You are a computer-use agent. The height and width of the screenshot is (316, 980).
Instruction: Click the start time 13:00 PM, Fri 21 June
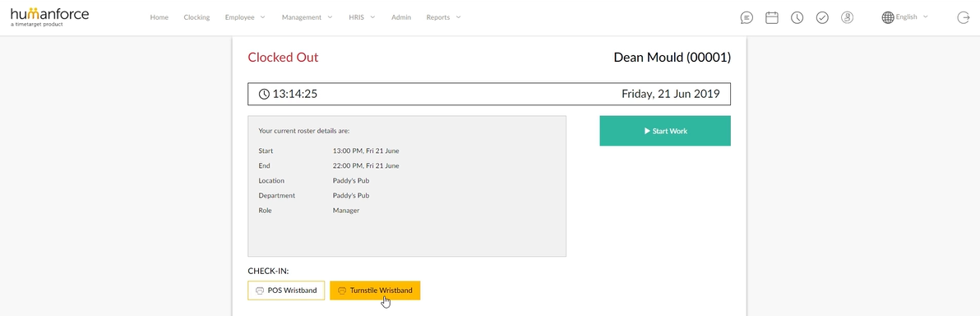pyautogui.click(x=366, y=151)
